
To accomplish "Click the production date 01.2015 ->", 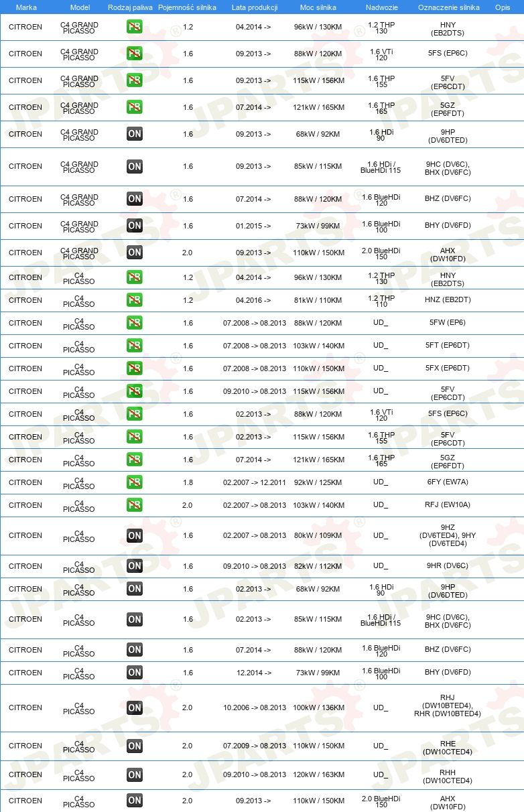I will click(253, 226).
